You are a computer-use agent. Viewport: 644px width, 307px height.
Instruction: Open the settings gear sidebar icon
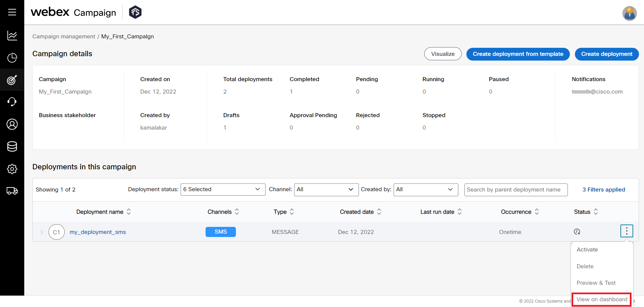pos(12,169)
